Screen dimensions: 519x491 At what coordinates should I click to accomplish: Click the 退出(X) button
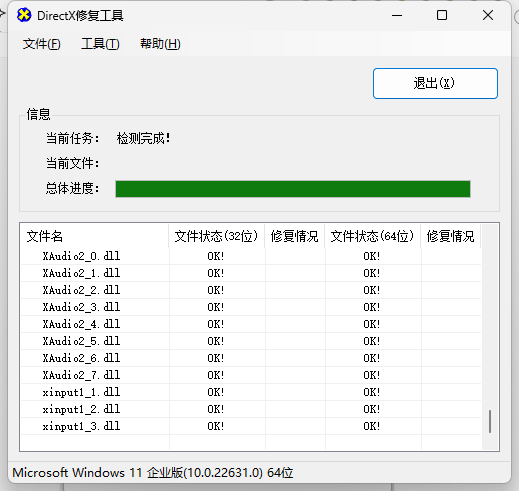pyautogui.click(x=435, y=83)
